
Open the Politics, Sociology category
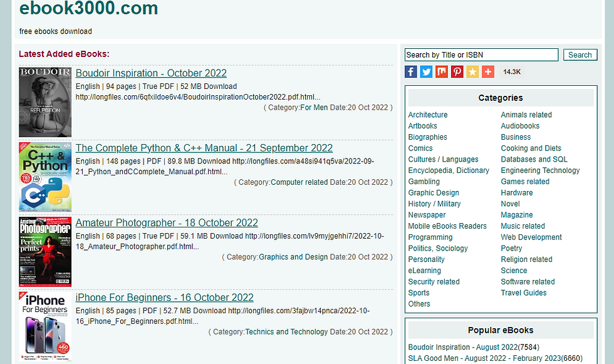438,248
